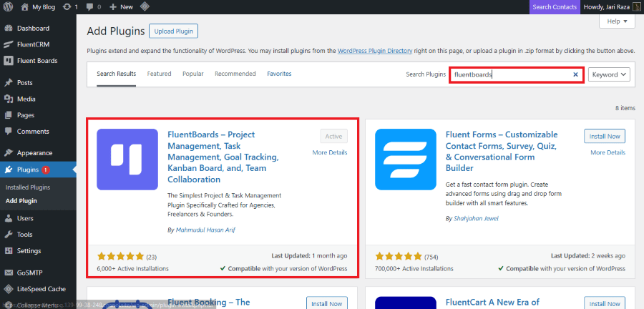This screenshot has height=309, width=644.
Task: Click the FluentCRM sidebar icon
Action: click(8, 44)
